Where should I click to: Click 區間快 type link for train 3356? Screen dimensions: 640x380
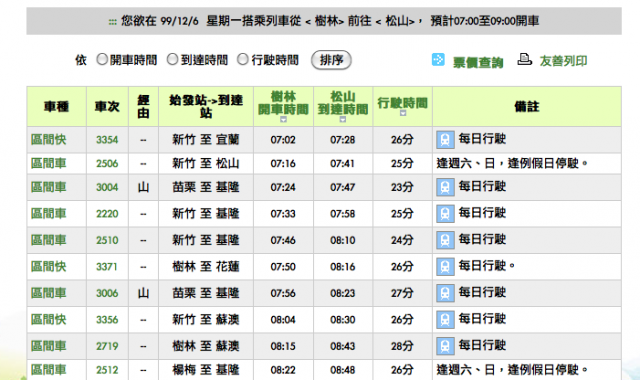point(49,320)
